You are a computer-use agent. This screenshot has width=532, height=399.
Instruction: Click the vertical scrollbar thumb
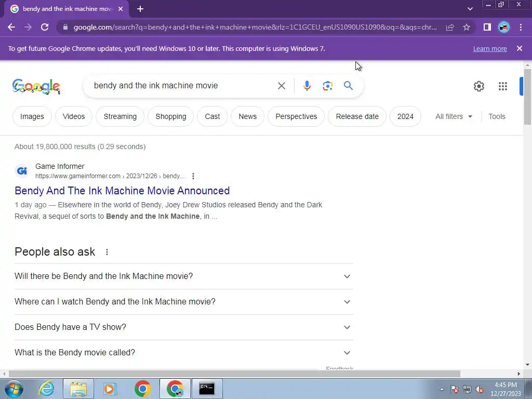click(x=527, y=97)
